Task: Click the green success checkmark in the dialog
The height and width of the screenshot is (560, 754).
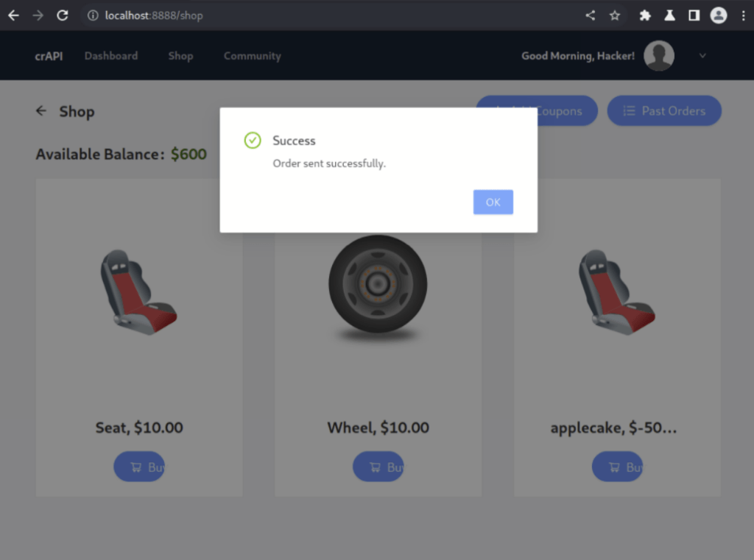Action: click(x=253, y=140)
